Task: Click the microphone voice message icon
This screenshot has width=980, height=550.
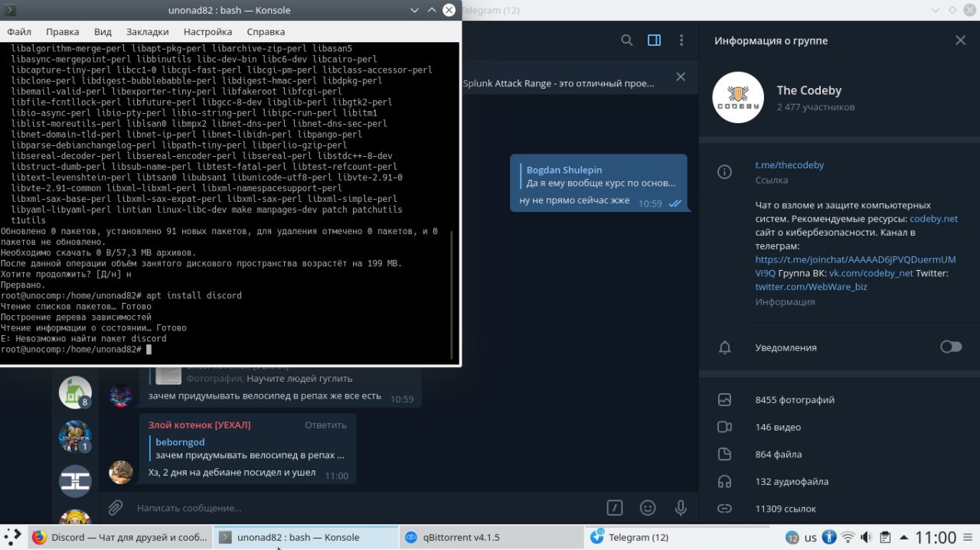Action: coord(680,507)
